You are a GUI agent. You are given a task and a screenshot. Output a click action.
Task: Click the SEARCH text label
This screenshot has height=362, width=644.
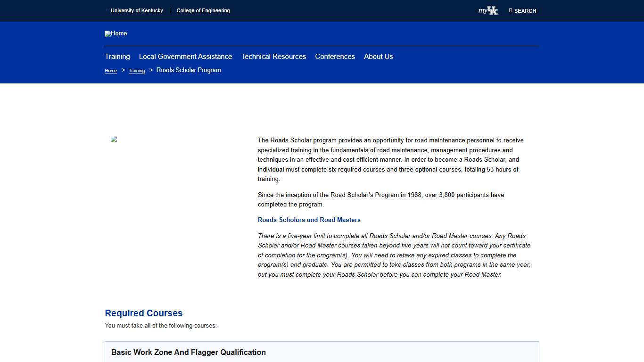pos(525,11)
